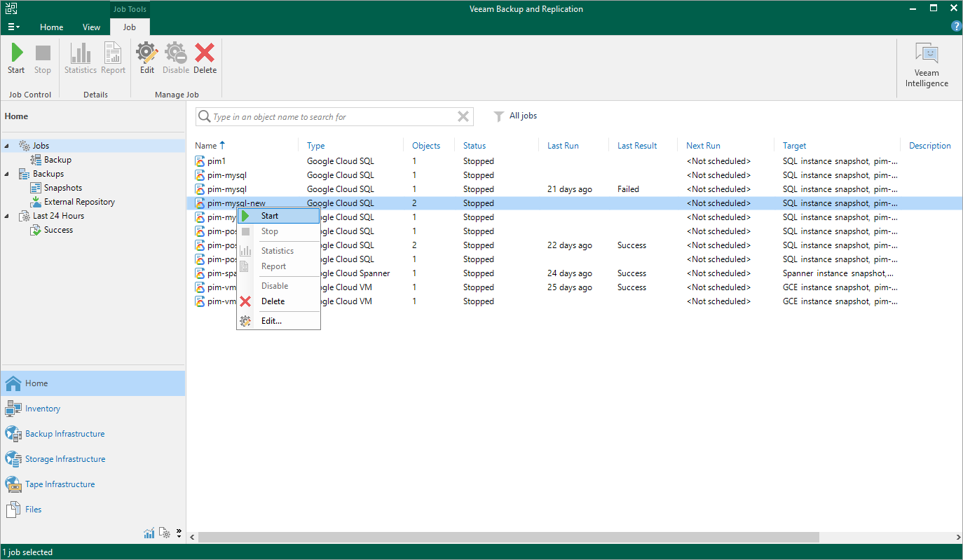Collapse the Backups tree node
Image resolution: width=963 pixels, height=560 pixels.
8,174
